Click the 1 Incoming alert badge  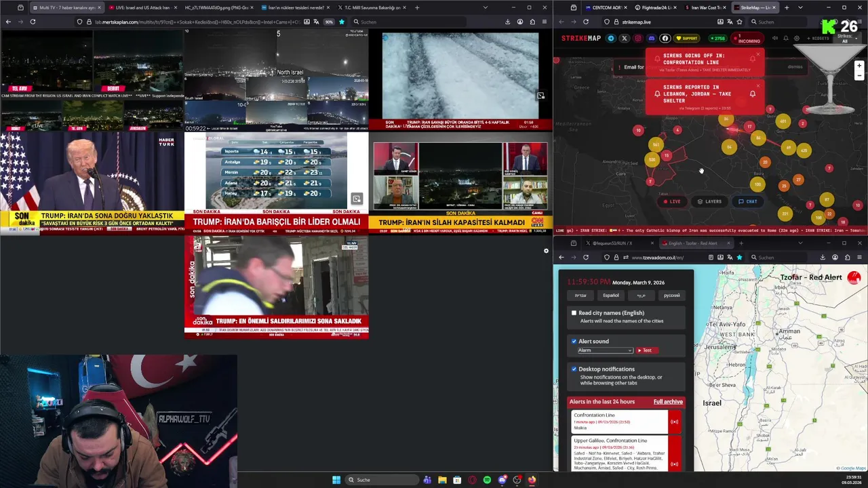[747, 38]
